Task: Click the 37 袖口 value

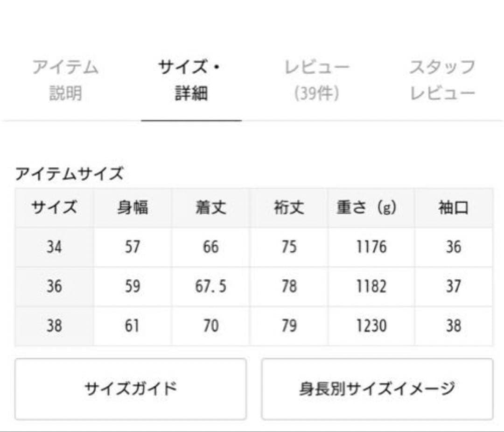Action: 453,286
